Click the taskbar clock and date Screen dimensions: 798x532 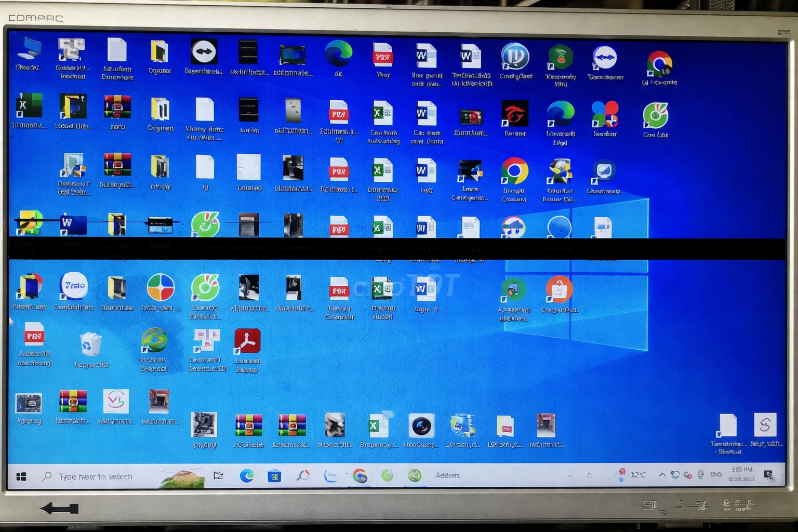pyautogui.click(x=741, y=474)
